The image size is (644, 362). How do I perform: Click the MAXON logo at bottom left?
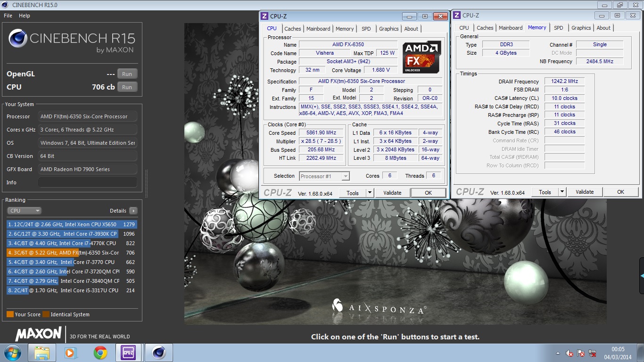point(38,334)
